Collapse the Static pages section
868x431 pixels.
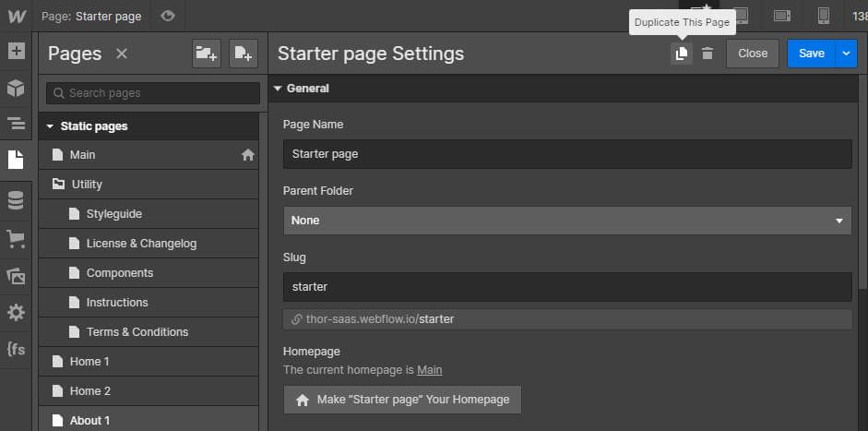[51, 126]
